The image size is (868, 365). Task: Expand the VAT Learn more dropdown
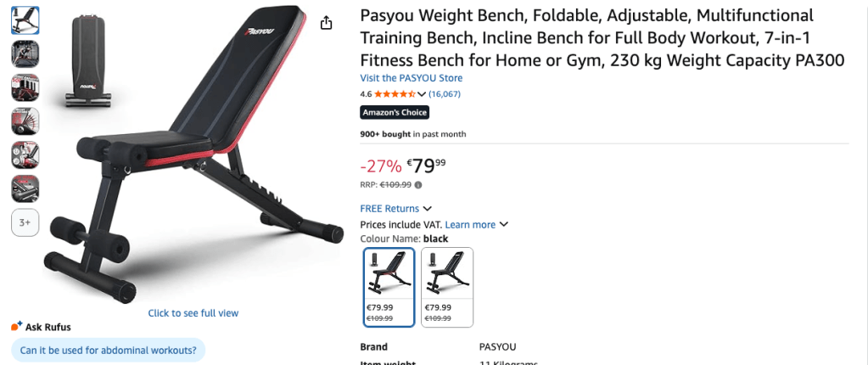pyautogui.click(x=504, y=225)
